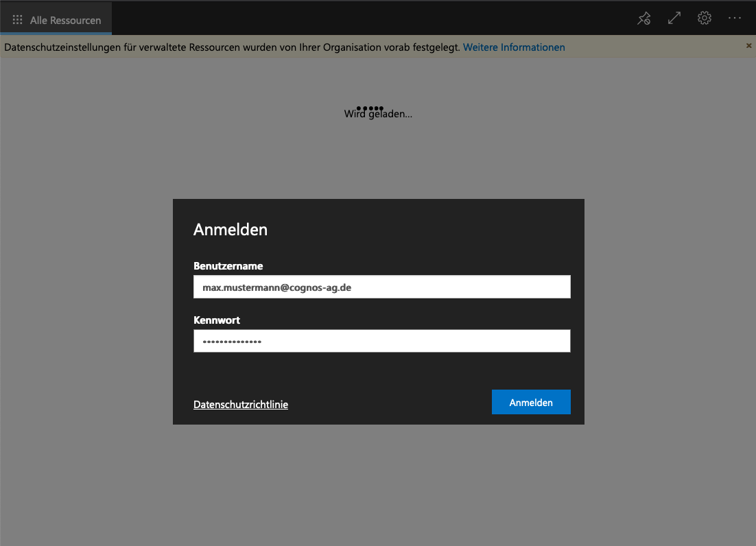Click the Benutzername input field
The image size is (756, 546).
(381, 287)
